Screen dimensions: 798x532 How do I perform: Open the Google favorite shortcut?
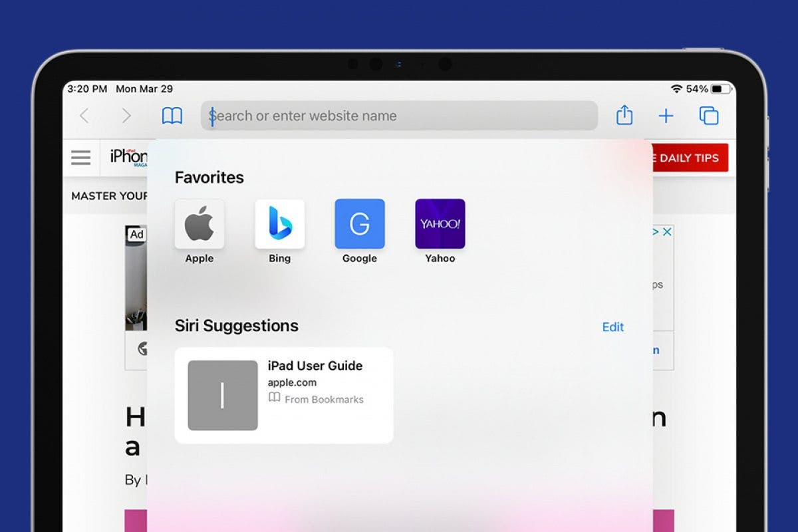tap(359, 225)
